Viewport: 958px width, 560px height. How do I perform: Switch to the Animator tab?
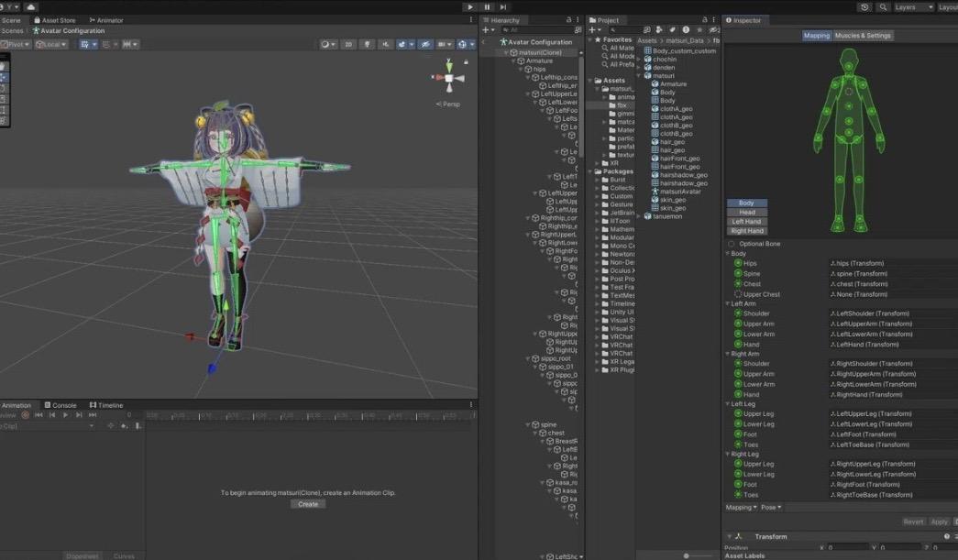[105, 20]
